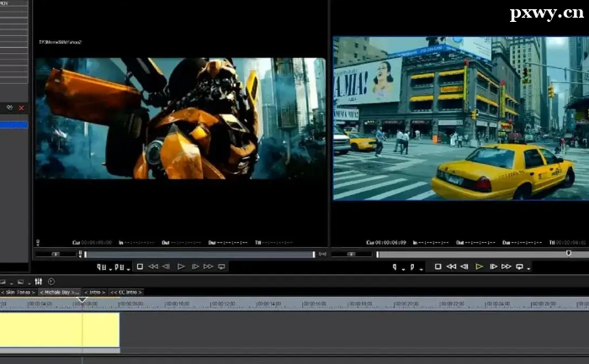Switch to the Intro sequence tab

94,293
